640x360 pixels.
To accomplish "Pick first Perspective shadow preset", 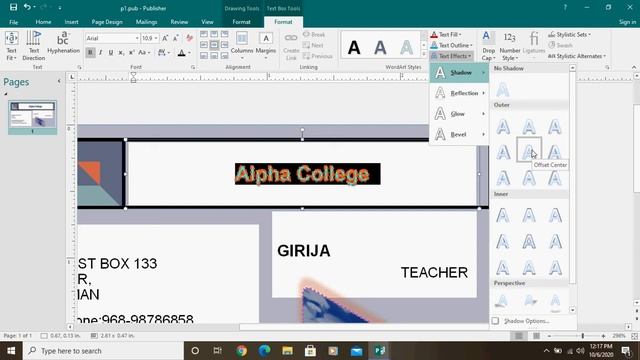I will [501, 301].
